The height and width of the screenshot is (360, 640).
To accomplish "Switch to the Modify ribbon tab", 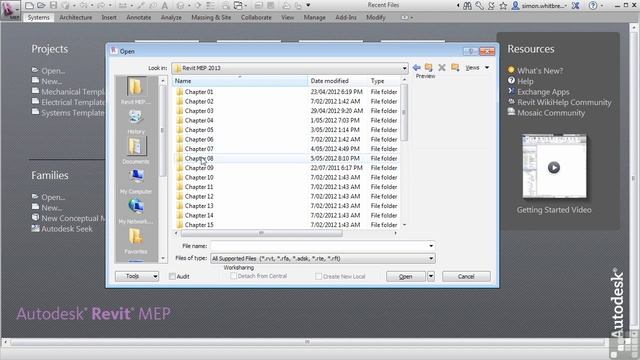I will (x=376, y=18).
